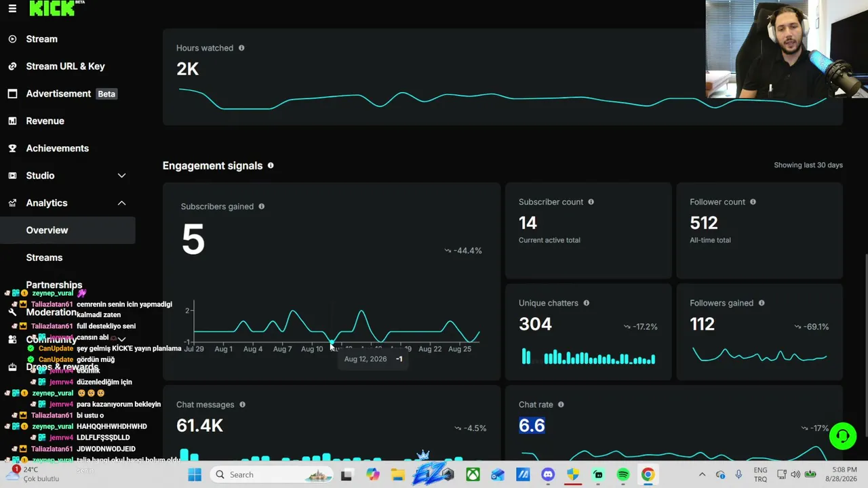Open the hamburger menu beside the Kick logo
The image size is (868, 488).
tap(12, 8)
